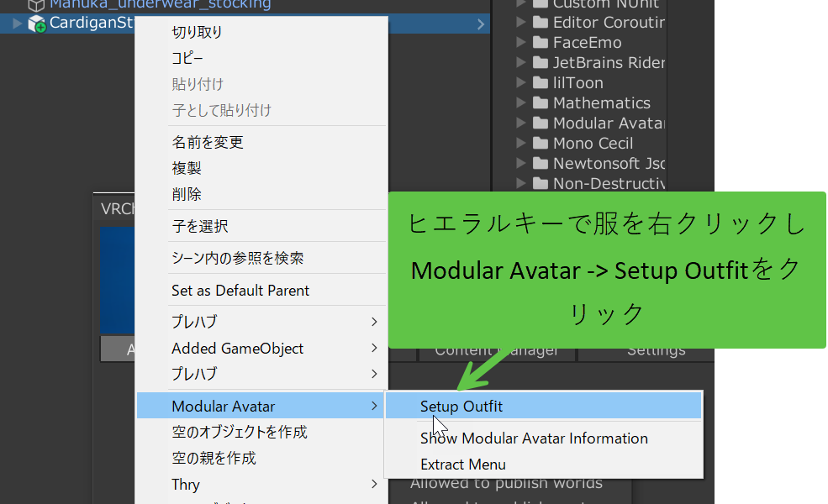
Task: Click the Editor Coroutir folder icon
Action: (541, 22)
